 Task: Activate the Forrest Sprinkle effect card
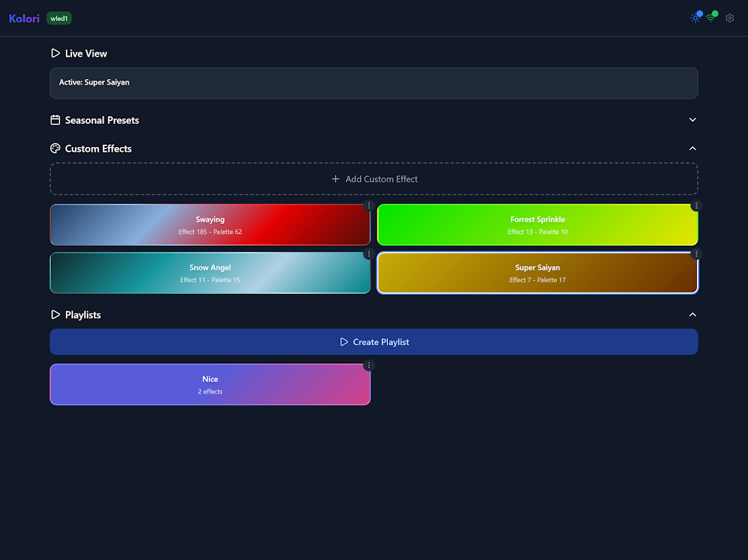click(538, 225)
